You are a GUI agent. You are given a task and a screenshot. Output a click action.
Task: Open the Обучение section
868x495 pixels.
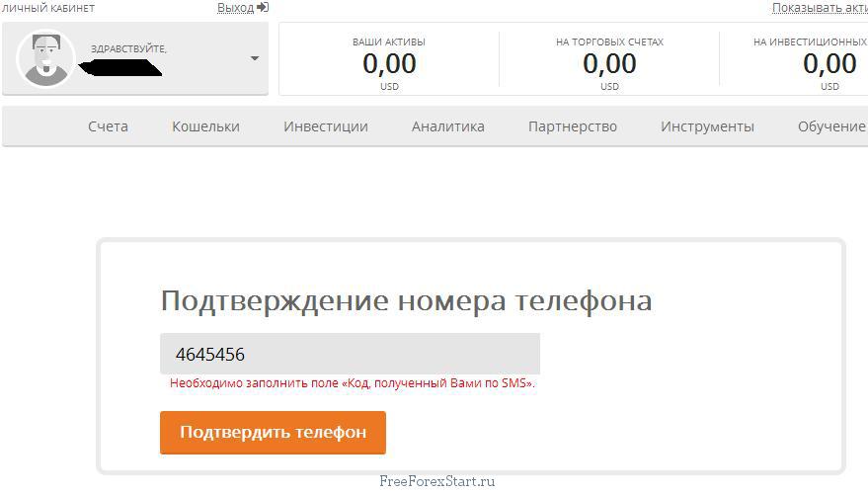point(830,126)
